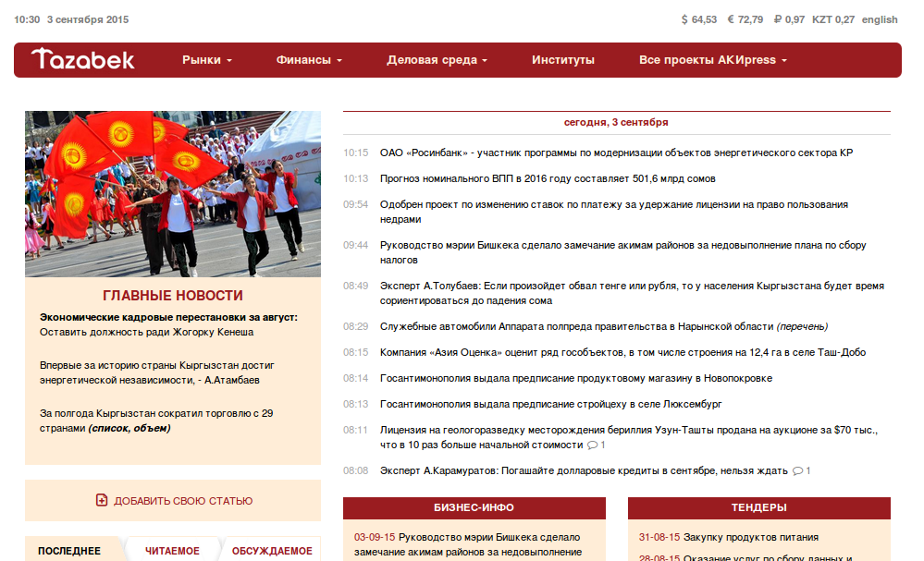
Task: Select the Последнее tab
Action: 69,551
